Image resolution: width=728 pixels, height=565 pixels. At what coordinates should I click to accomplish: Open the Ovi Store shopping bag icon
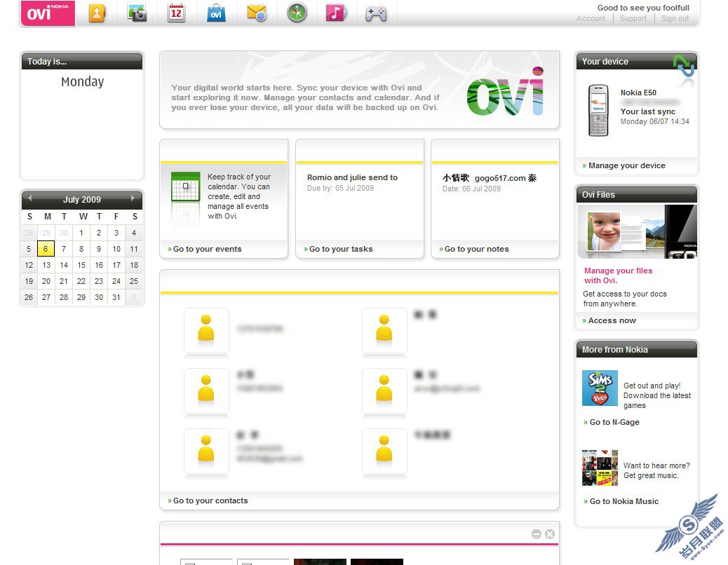tap(216, 13)
